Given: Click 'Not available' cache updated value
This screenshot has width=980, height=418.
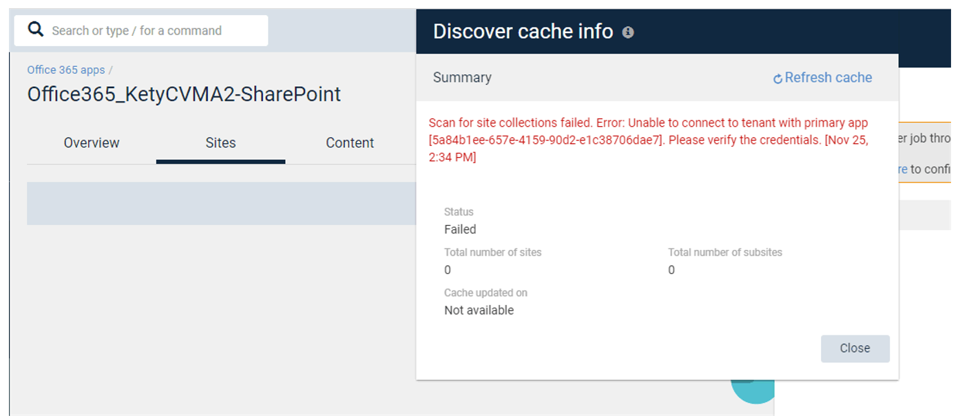Looking at the screenshot, I should coord(479,311).
